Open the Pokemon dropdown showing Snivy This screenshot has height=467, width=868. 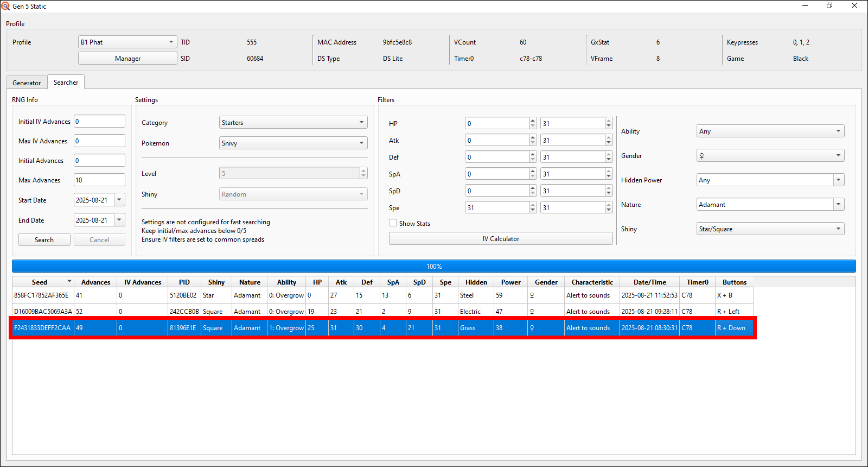point(293,143)
